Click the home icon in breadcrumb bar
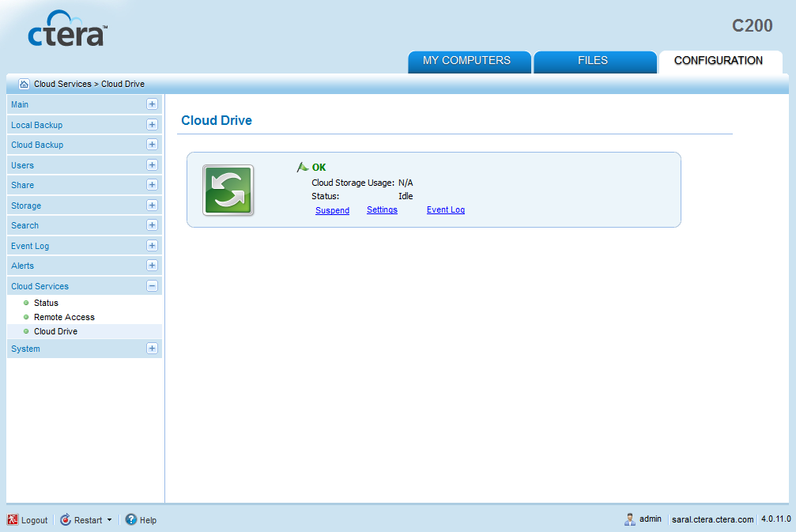 point(24,84)
